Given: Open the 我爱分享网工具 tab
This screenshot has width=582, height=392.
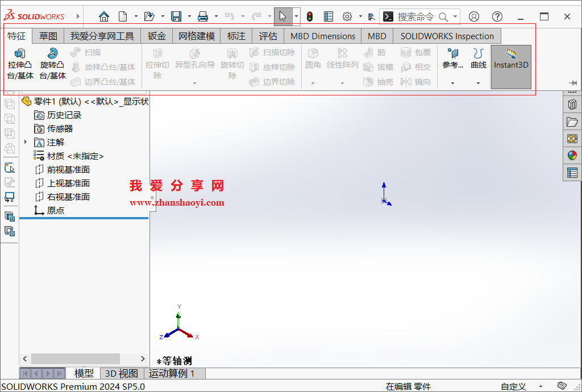Looking at the screenshot, I should [x=102, y=36].
